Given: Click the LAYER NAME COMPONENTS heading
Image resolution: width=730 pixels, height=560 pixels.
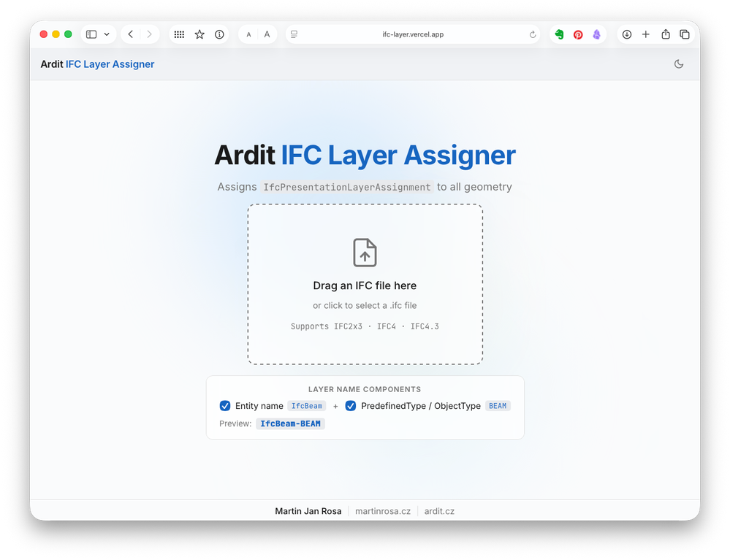Looking at the screenshot, I should coord(365,389).
